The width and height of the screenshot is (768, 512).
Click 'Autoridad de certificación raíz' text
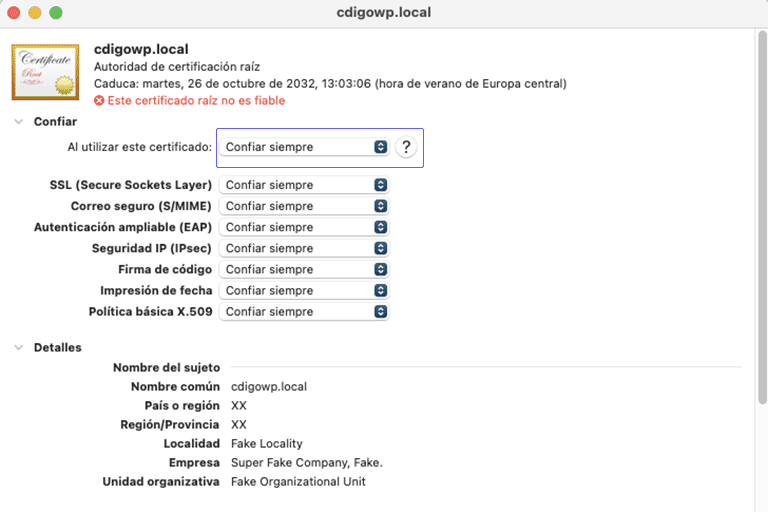177,67
